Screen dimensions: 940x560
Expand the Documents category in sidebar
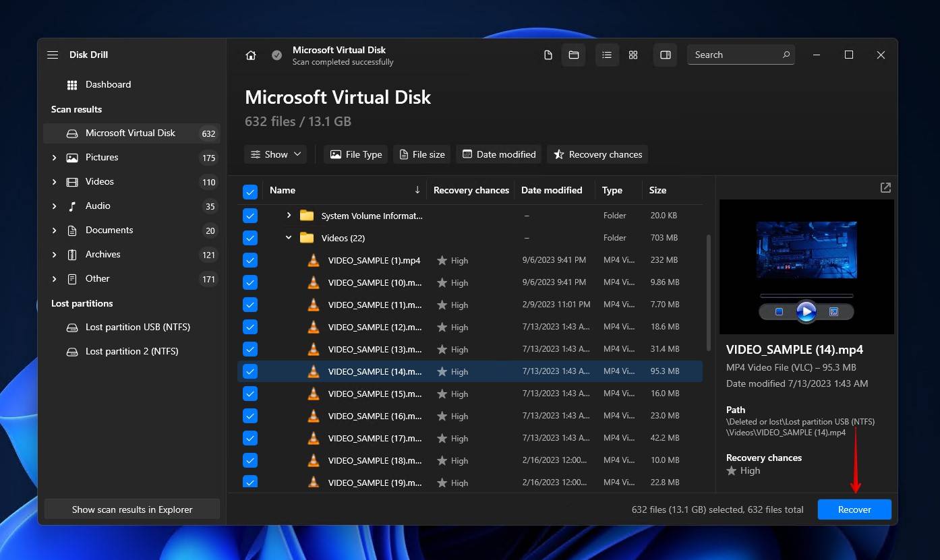click(x=54, y=230)
